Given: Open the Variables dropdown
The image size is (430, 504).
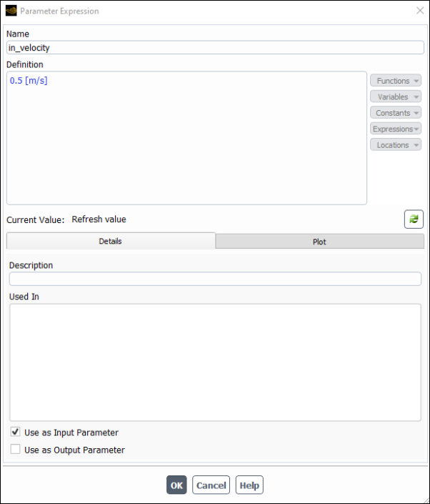Looking at the screenshot, I should click(x=396, y=97).
